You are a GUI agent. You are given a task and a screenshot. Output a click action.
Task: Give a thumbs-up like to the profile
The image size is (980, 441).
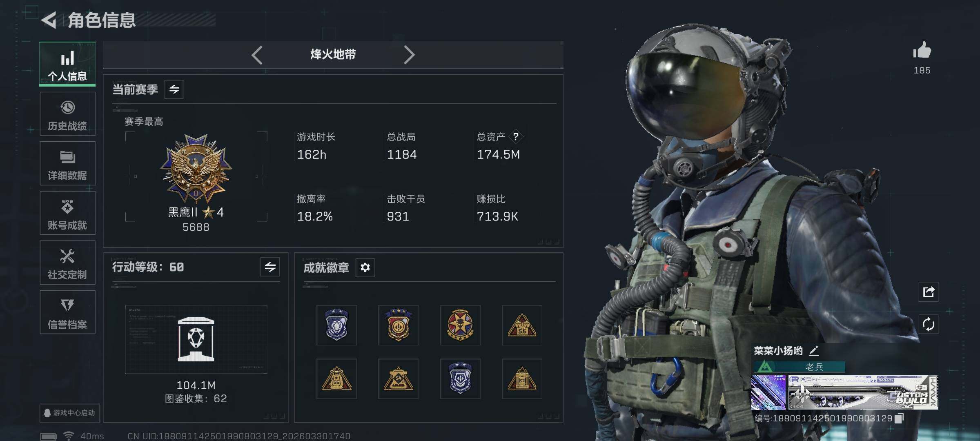(x=922, y=50)
